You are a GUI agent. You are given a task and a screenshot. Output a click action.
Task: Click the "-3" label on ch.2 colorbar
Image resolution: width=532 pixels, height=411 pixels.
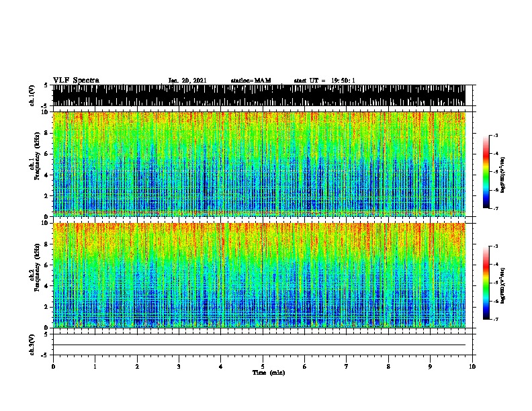[x=495, y=246]
